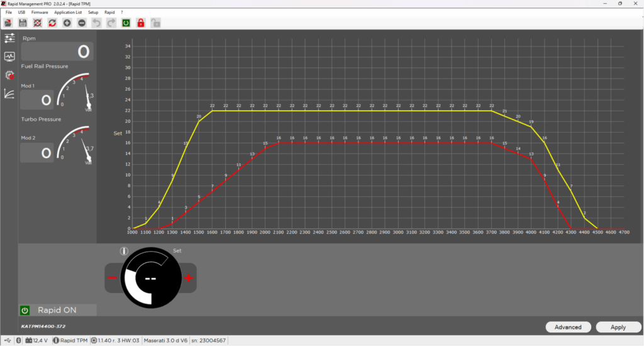
Task: Click the save floppy disk icon
Action: [23, 23]
